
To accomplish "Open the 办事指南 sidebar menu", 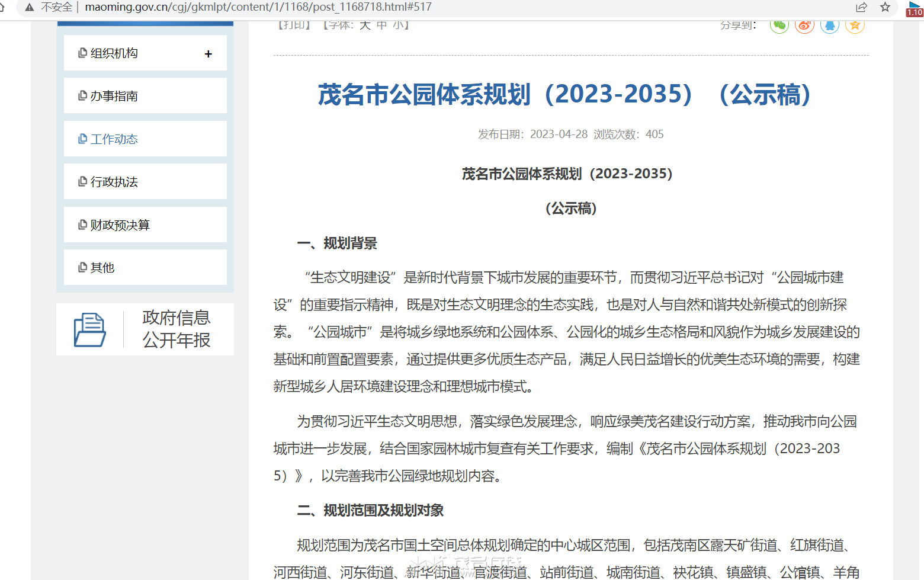I will [145, 95].
